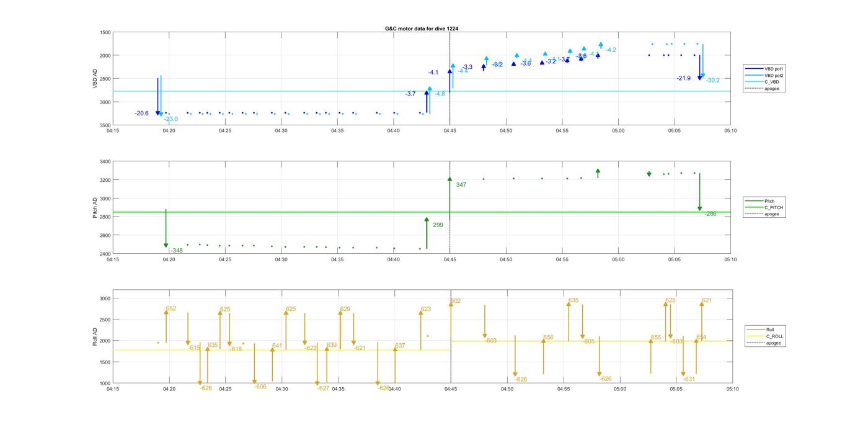Click the "-20.6" VBD data label
This screenshot has width=868, height=430.
(141, 114)
